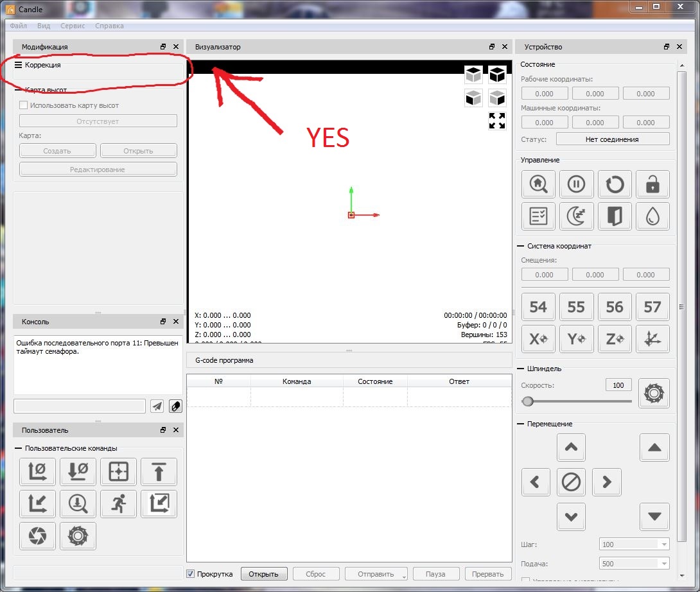Click the Zero X axis button
Screen dimensions: 700x592
tap(538, 339)
